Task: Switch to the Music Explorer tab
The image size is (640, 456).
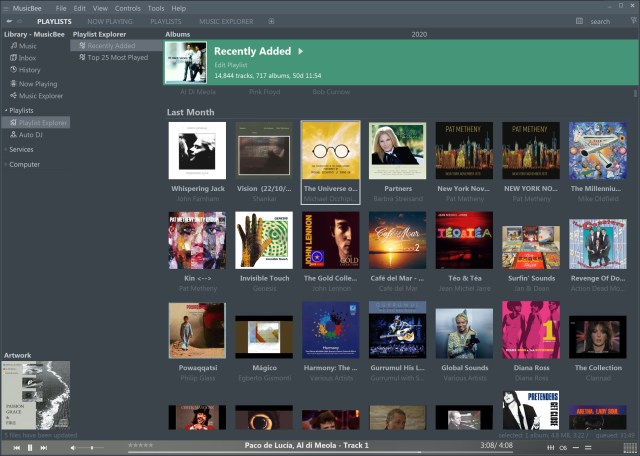Action: [225, 21]
